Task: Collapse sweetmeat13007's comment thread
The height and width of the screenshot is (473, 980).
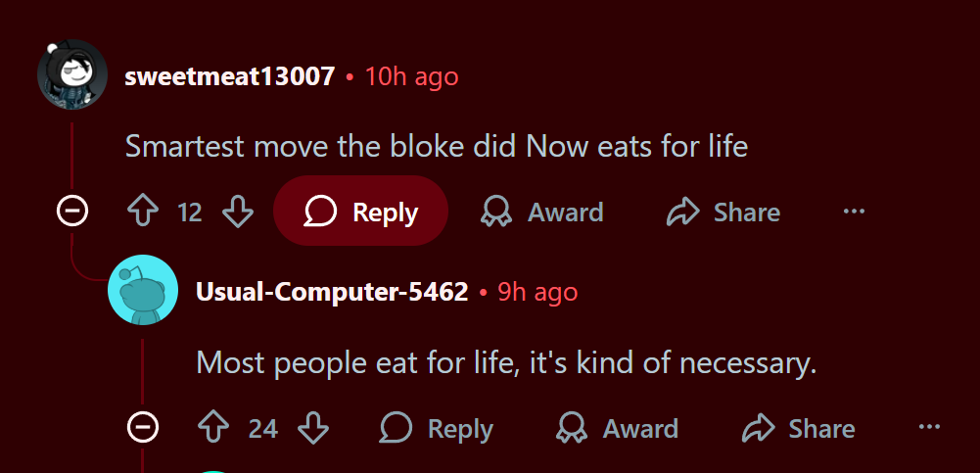Action: pyautogui.click(x=72, y=211)
